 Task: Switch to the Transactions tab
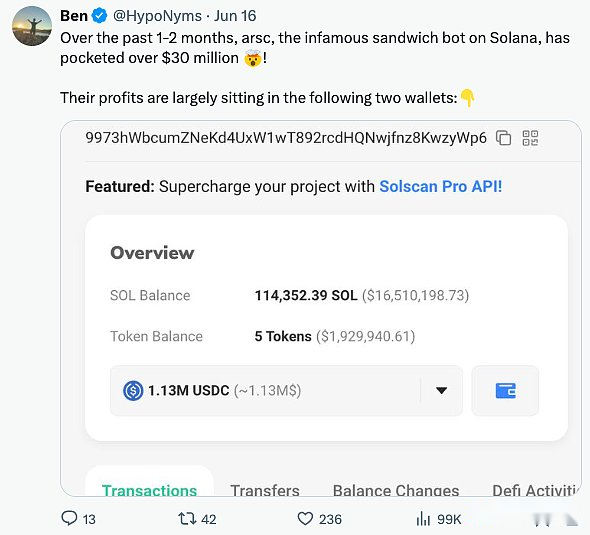149,490
